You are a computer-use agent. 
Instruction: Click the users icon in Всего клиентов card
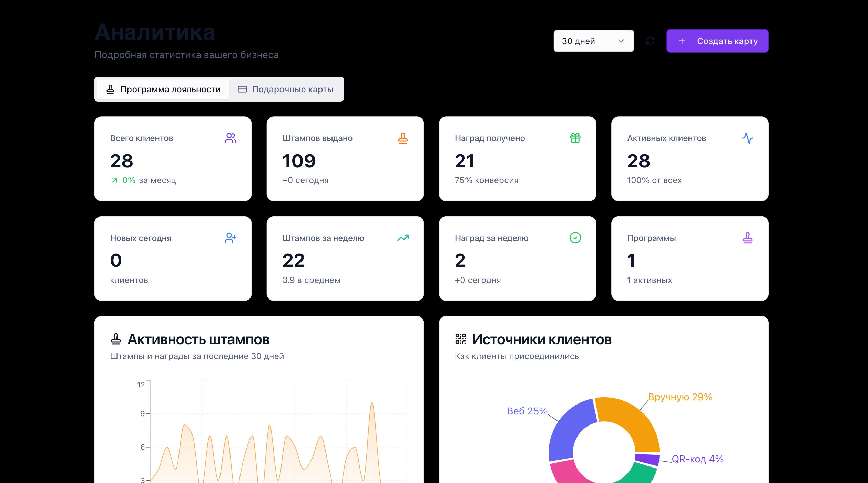[x=231, y=138]
